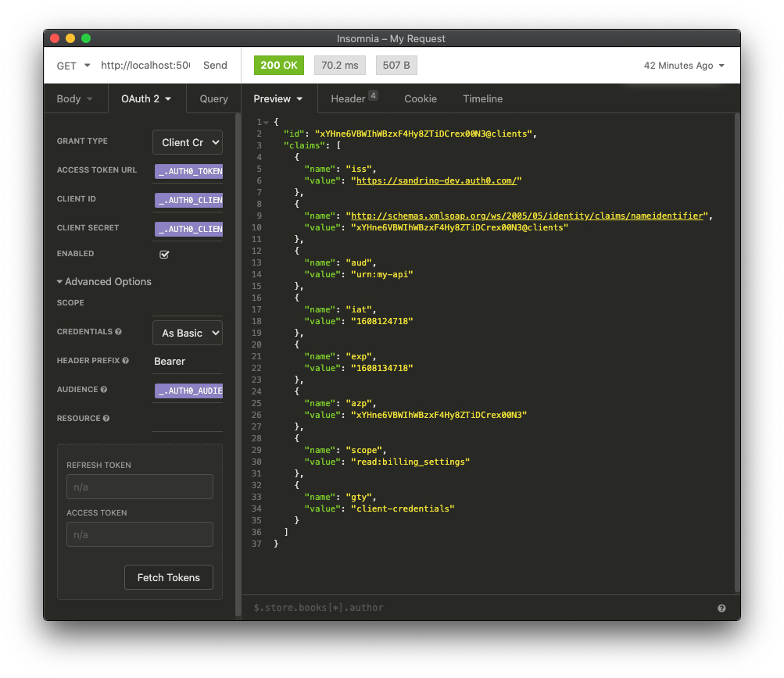
Task: Collapse the Advanced Options section
Action: (104, 282)
